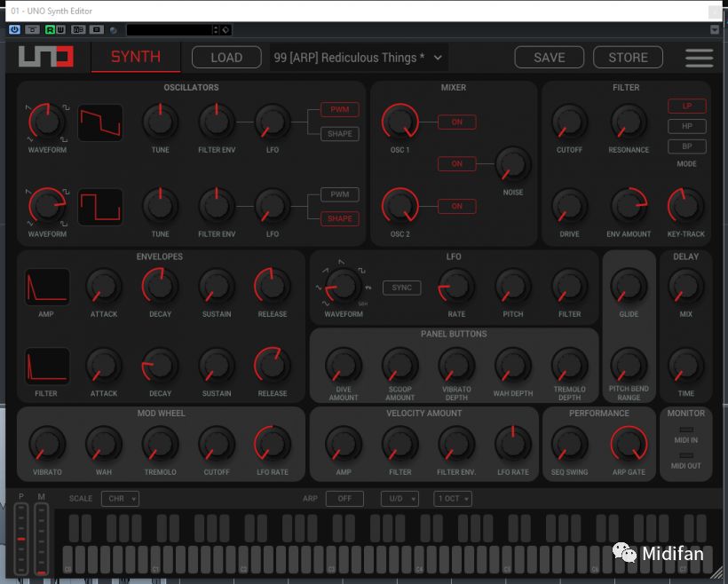Click the oscillator 2 WAVEFORM knob
Screen dimensions: 728x584
[47, 206]
